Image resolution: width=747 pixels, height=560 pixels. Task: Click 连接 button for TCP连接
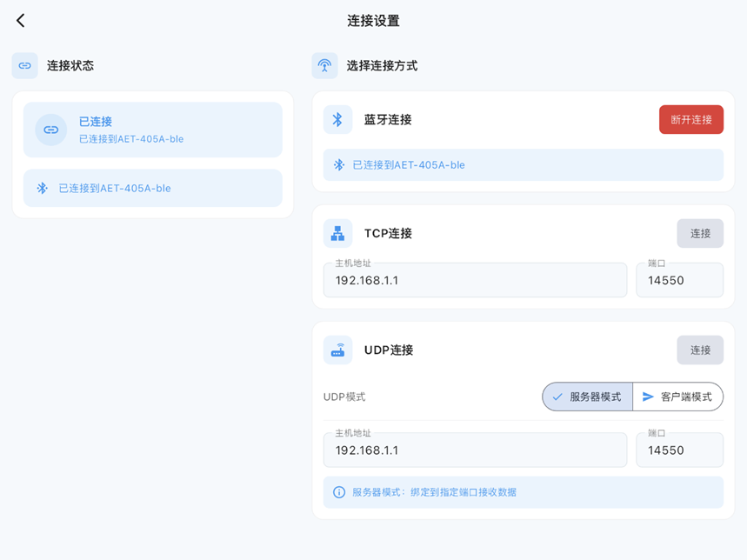pos(700,233)
